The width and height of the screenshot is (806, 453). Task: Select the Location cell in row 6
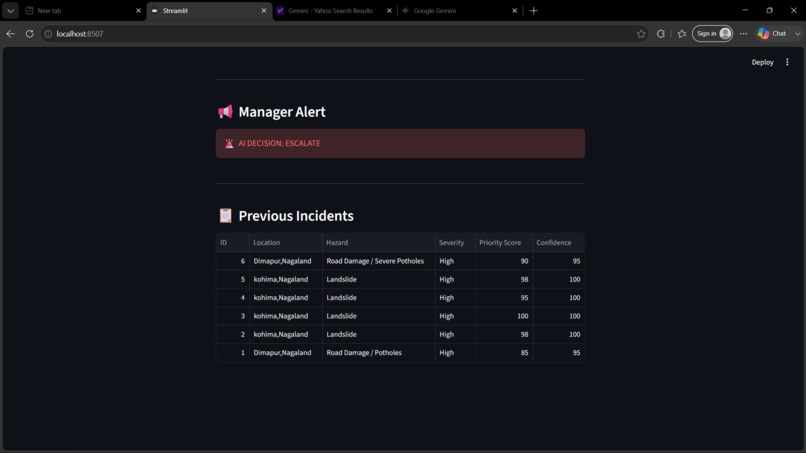click(x=286, y=261)
